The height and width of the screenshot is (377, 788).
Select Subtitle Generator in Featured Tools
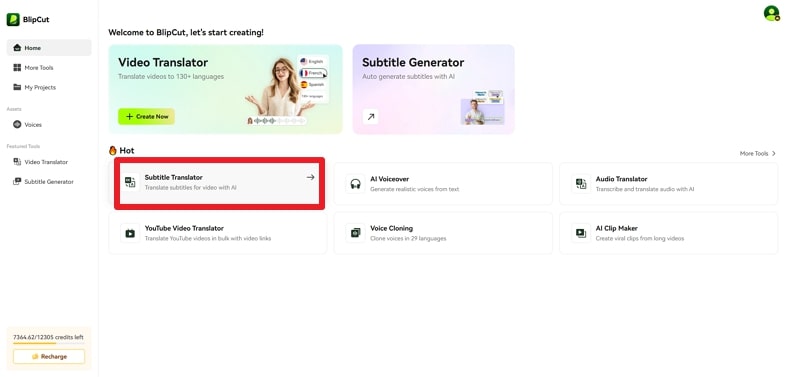[x=49, y=181]
